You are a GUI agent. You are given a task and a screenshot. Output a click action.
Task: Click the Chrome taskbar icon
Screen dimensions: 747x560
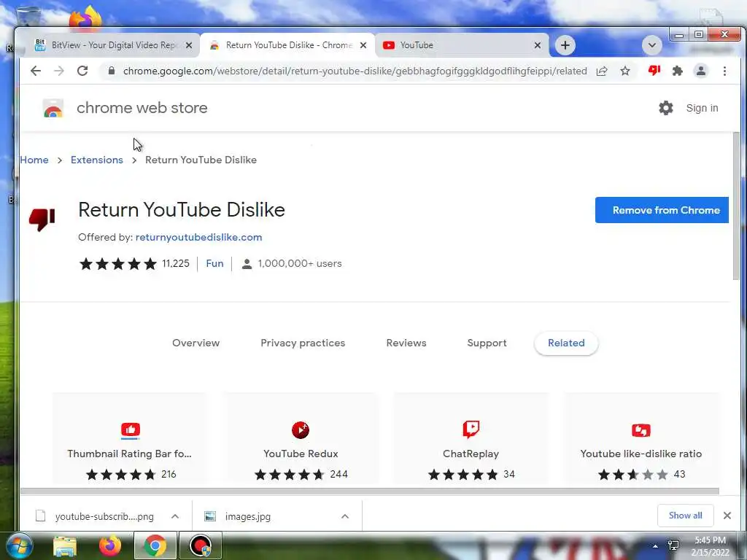155,545
